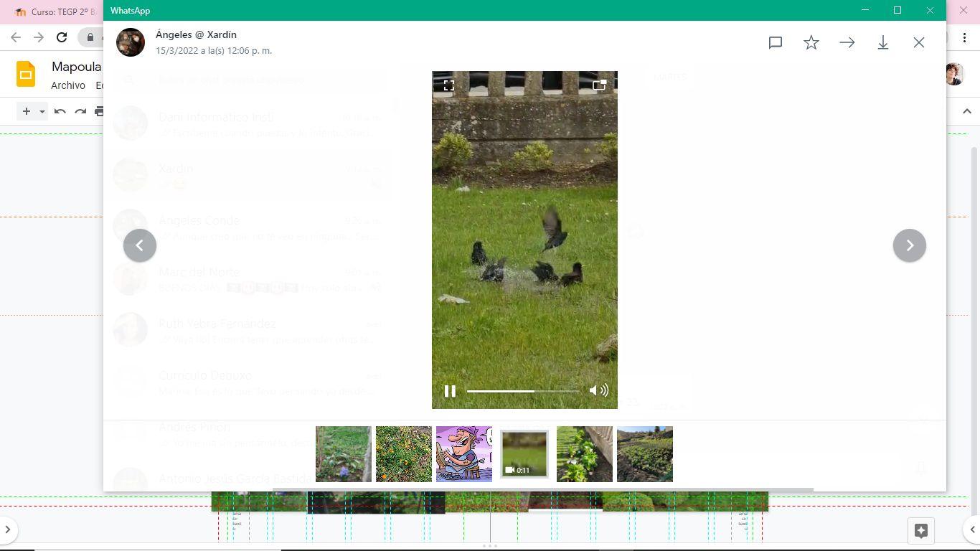The width and height of the screenshot is (980, 551).
Task: Add a new slide with plus button
Action: [x=27, y=111]
